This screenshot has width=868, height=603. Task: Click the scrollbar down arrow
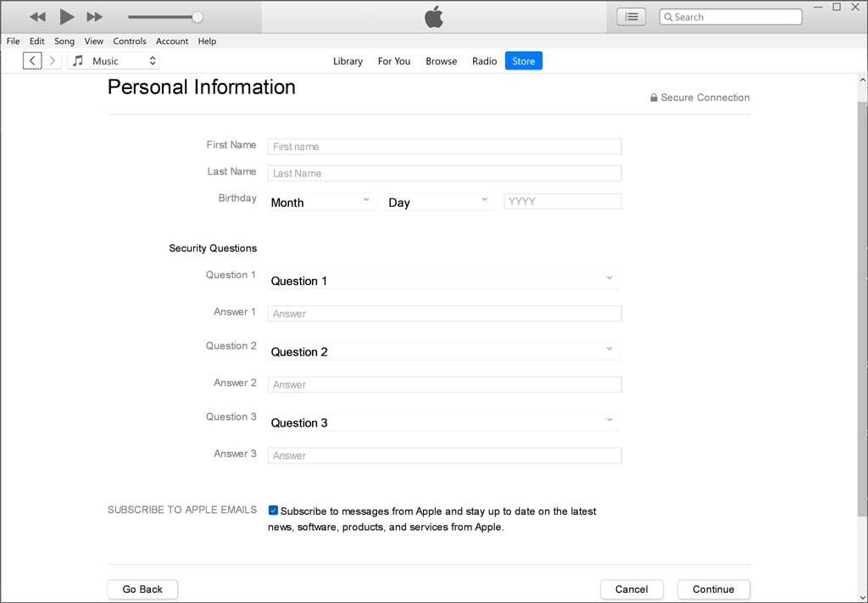click(x=862, y=596)
